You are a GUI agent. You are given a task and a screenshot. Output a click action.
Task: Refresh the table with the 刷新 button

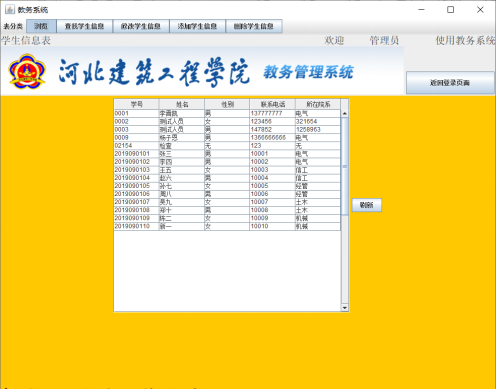click(367, 205)
